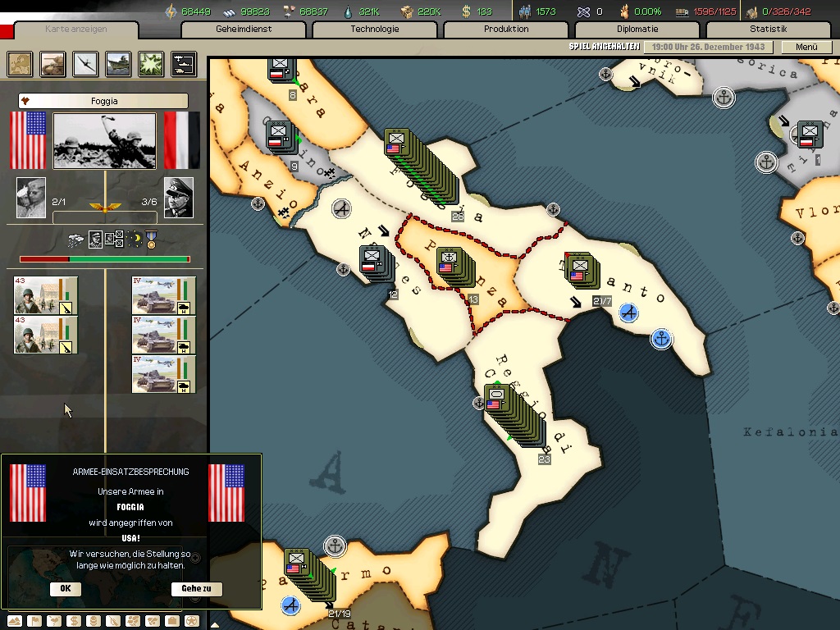Click the battle progress bar
Viewport: 840px width, 630px height.
pyautogui.click(x=105, y=259)
